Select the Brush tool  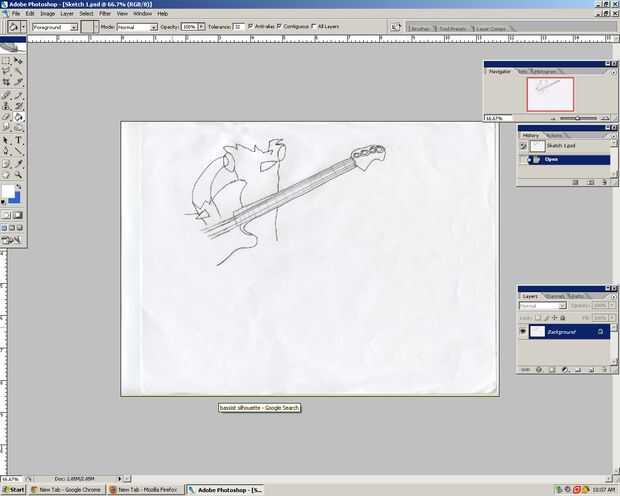coord(18,95)
